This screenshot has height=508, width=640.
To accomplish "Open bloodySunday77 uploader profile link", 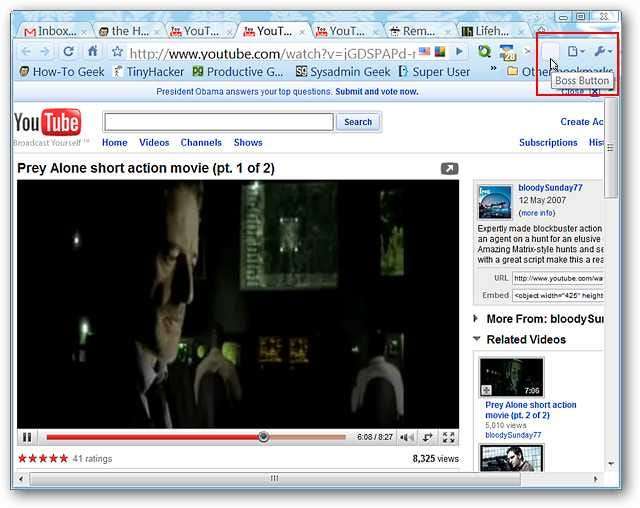I will click(x=550, y=188).
